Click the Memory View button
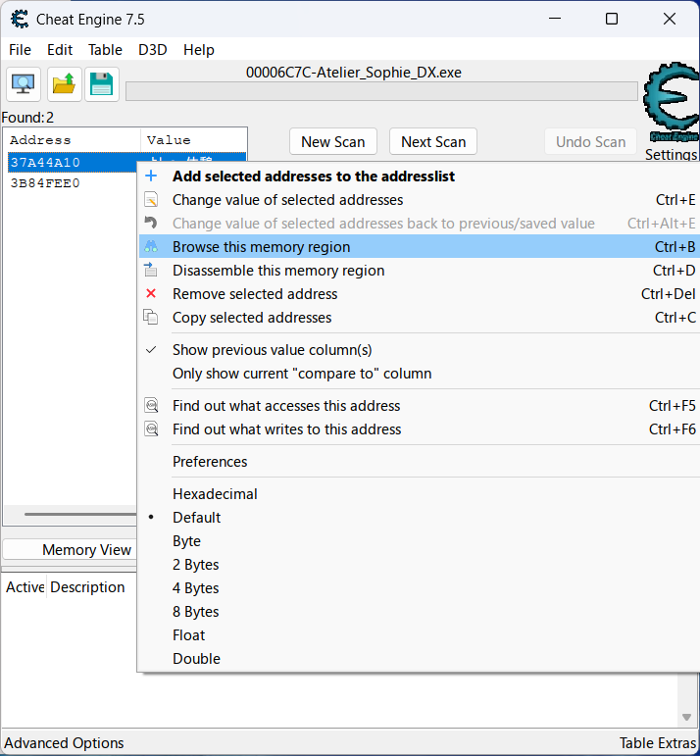 (86, 550)
